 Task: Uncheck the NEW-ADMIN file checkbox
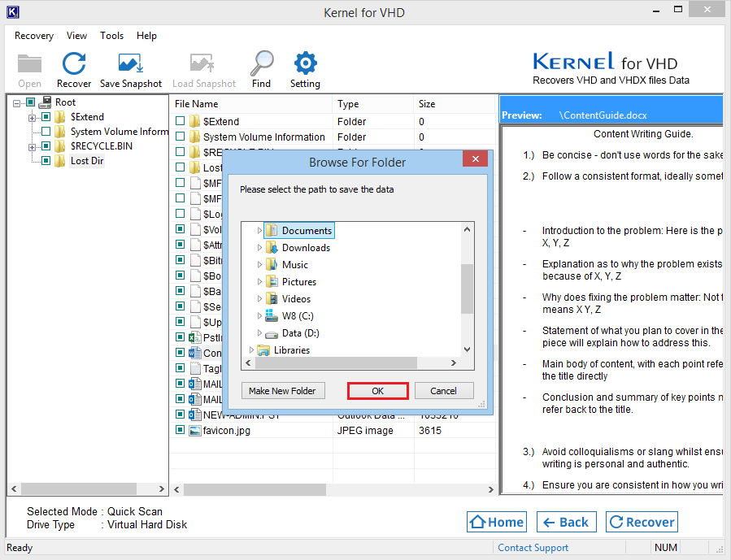pos(180,414)
